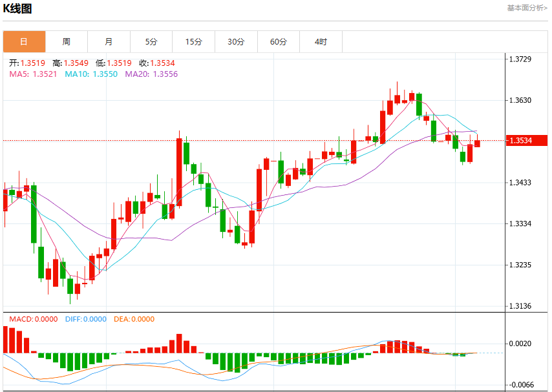Click the MA5 indicator label
The width and height of the screenshot is (552, 392).
[33, 74]
